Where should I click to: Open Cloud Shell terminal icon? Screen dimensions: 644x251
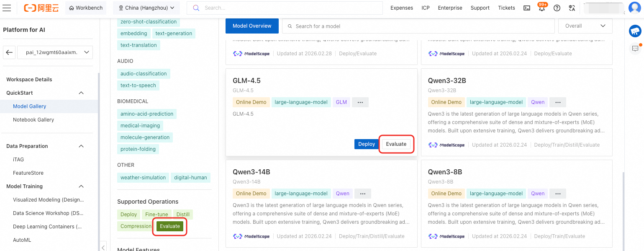pyautogui.click(x=527, y=8)
